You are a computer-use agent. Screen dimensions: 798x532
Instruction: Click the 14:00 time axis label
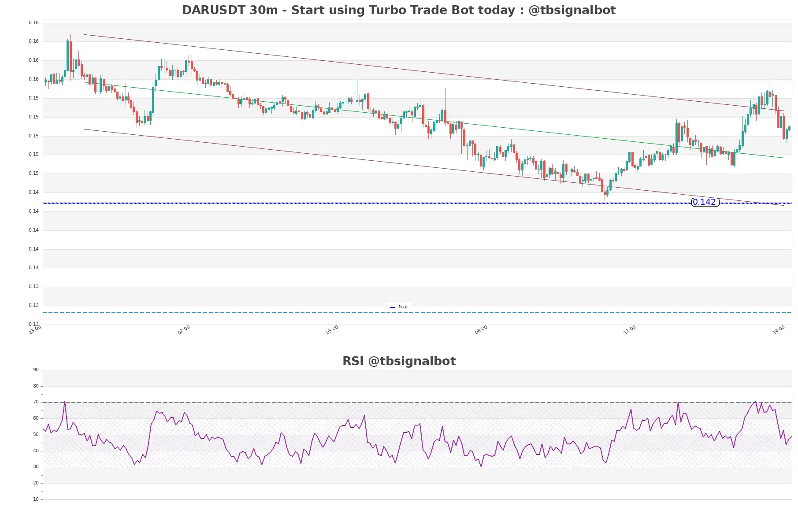point(779,330)
